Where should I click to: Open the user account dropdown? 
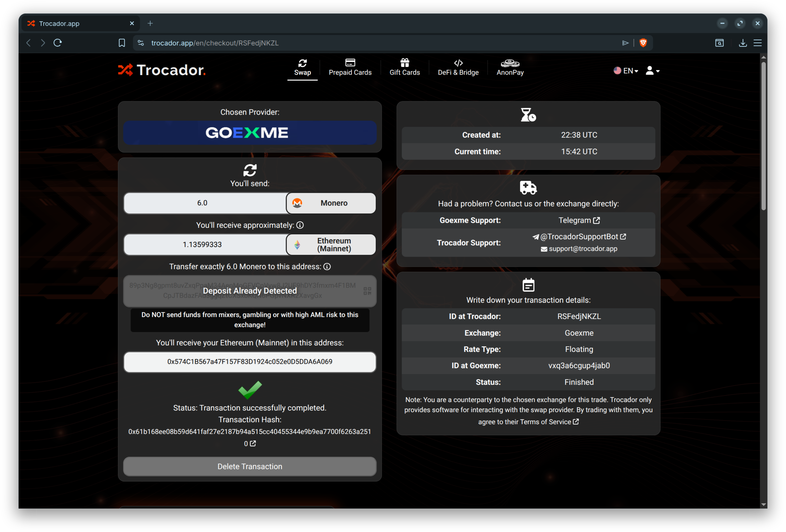652,71
